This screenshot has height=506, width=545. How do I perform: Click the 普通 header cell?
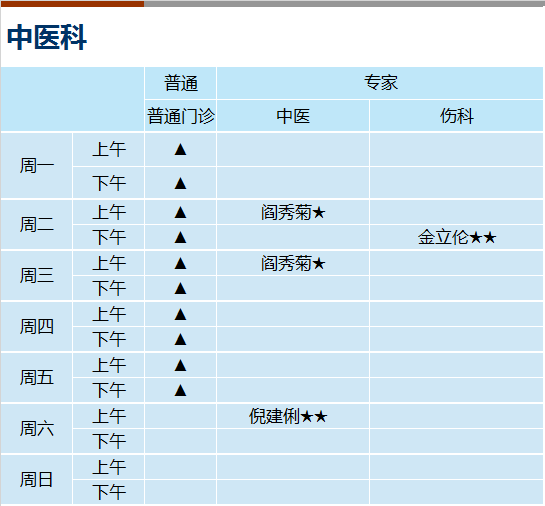click(x=181, y=83)
